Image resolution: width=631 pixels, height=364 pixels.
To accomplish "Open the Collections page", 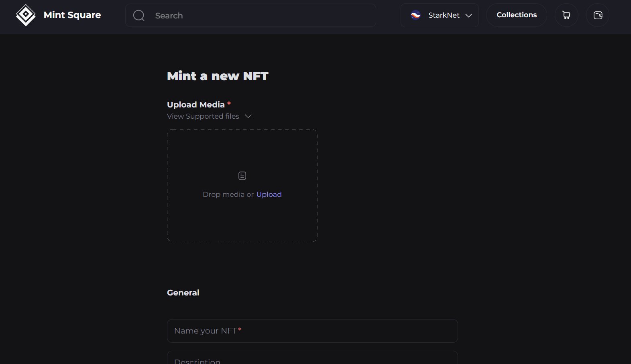I will tap(517, 15).
